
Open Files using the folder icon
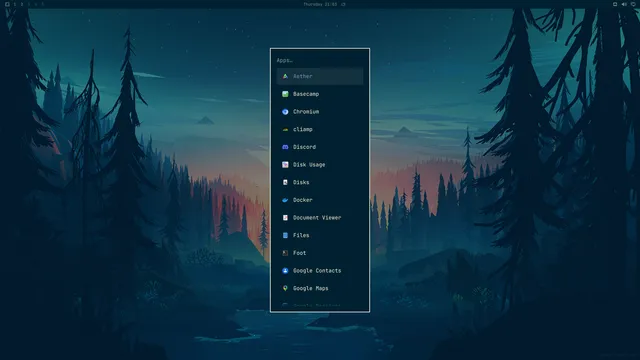285,235
